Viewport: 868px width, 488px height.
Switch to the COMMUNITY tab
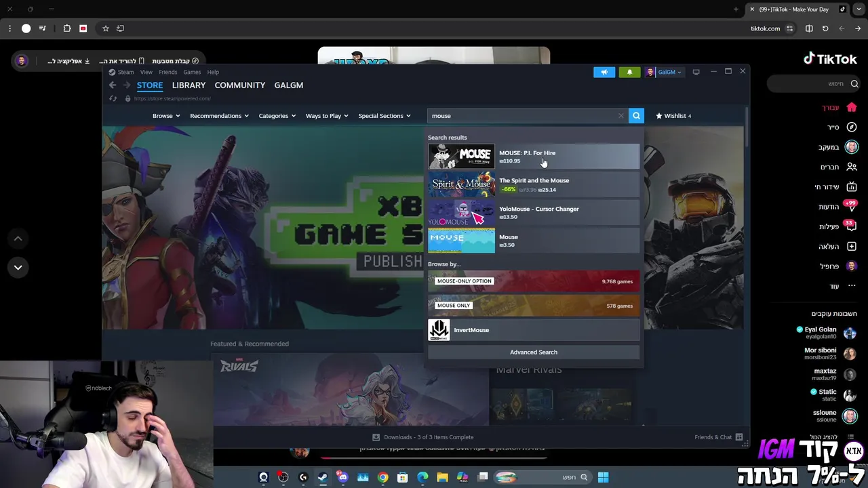click(x=240, y=85)
